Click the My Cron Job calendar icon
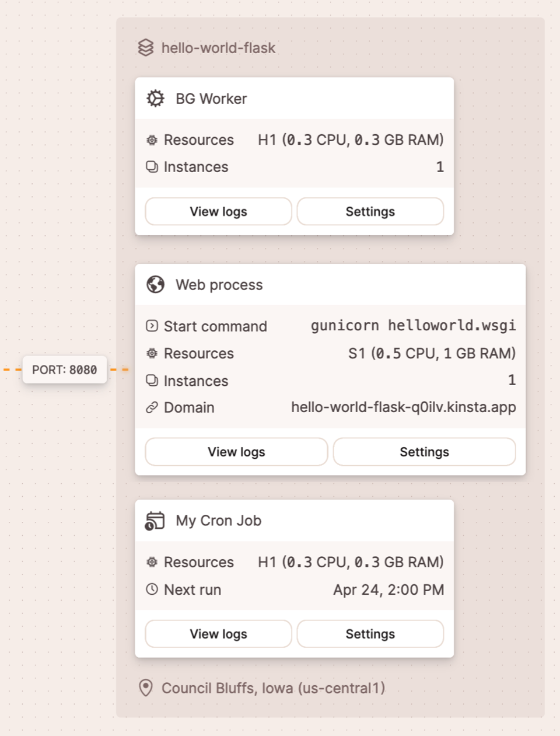560x736 pixels. coord(155,521)
